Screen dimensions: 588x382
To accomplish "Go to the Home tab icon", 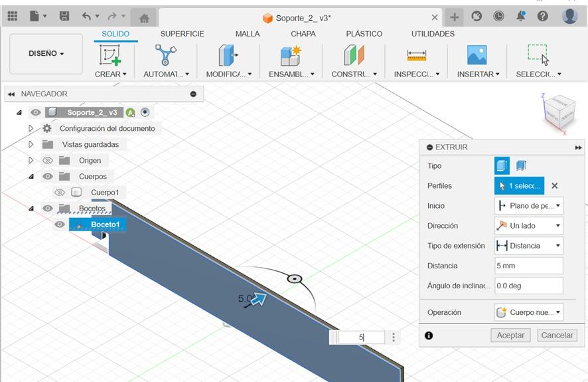I will coord(144,18).
